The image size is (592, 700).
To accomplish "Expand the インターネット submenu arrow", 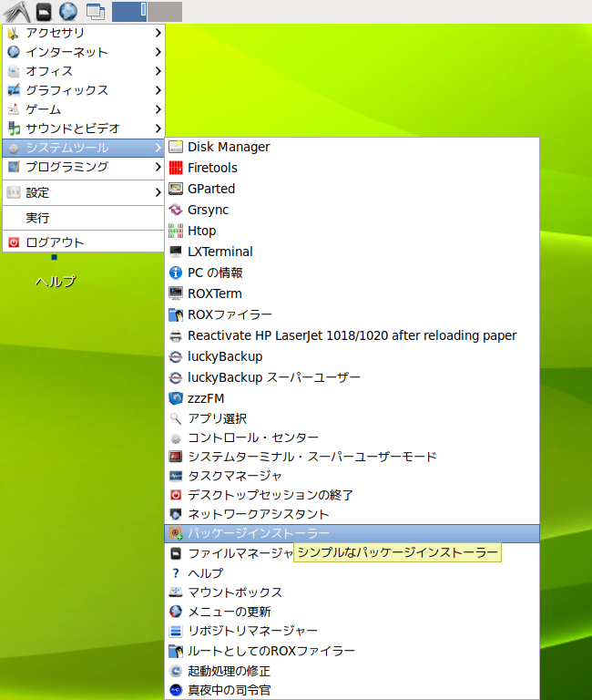I will tap(158, 52).
